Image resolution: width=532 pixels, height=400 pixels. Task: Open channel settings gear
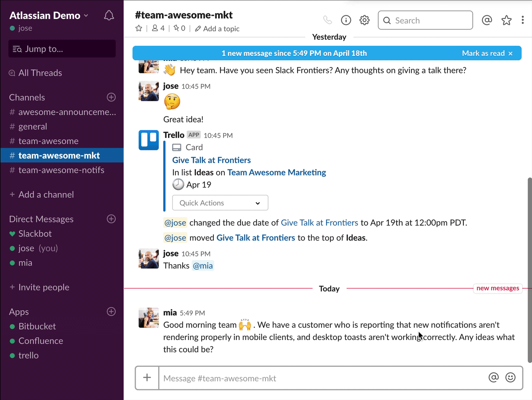pyautogui.click(x=364, y=20)
